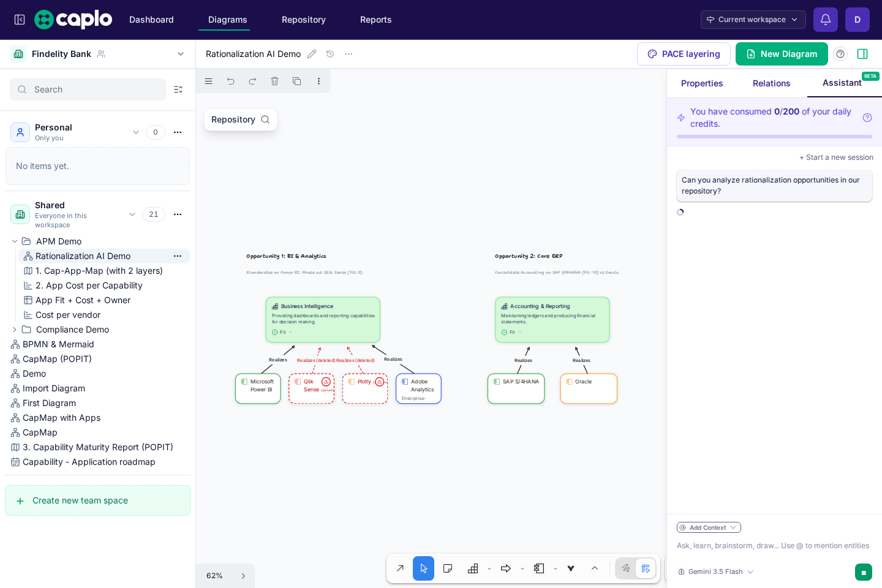Open Capability - Application roadmap item
Image resolution: width=882 pixels, height=588 pixels.
click(89, 462)
